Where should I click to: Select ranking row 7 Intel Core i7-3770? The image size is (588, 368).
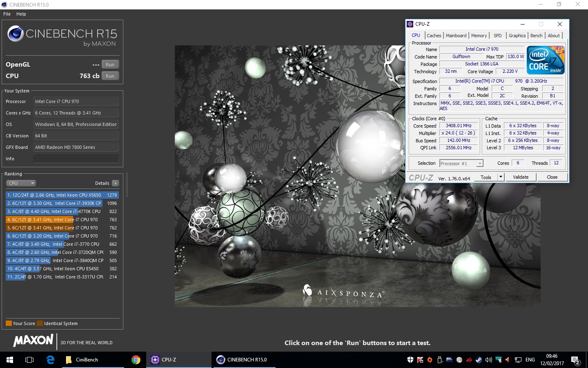click(62, 244)
